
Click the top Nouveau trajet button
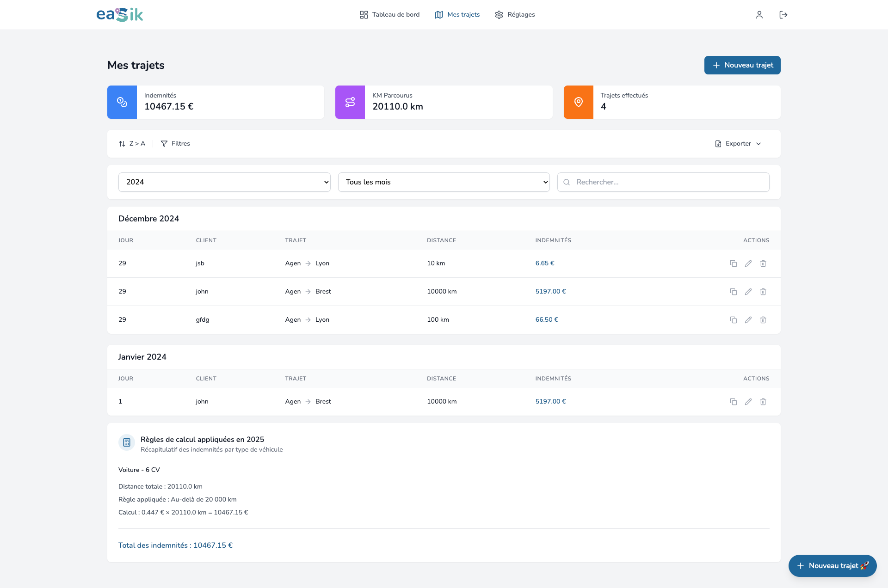742,65
